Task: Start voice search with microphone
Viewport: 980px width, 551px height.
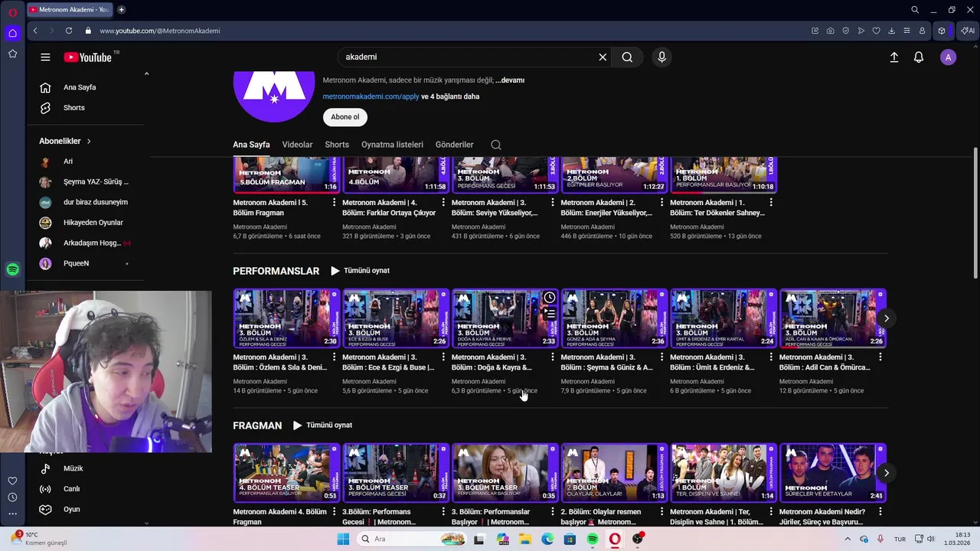Action: (x=661, y=57)
